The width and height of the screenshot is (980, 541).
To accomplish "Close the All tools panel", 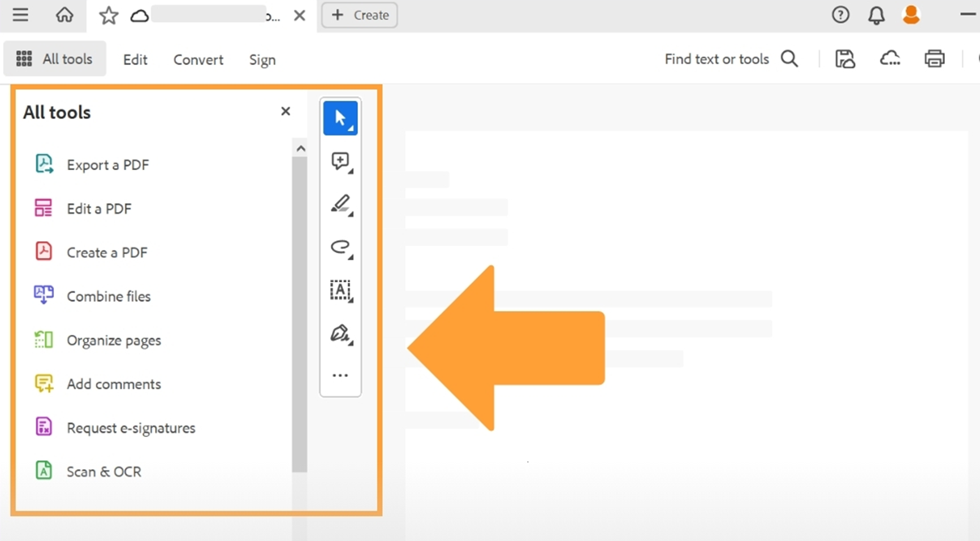I will 286,111.
